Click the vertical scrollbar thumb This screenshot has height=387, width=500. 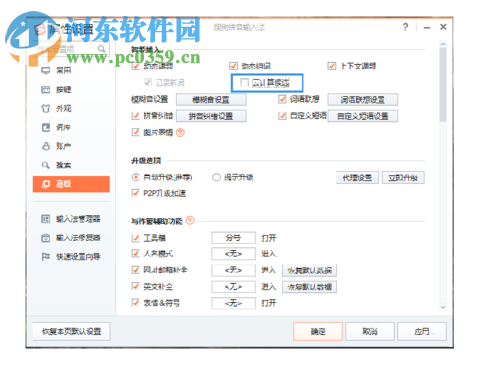pyautogui.click(x=443, y=85)
